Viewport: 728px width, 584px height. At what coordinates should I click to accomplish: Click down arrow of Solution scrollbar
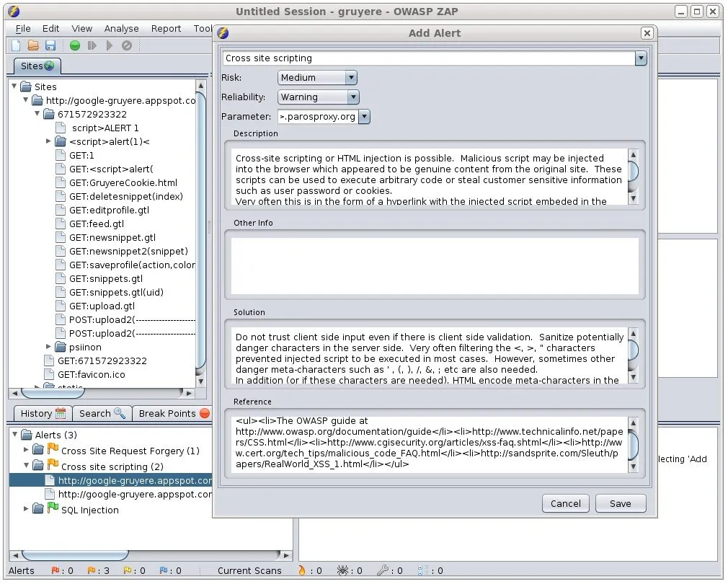point(634,377)
